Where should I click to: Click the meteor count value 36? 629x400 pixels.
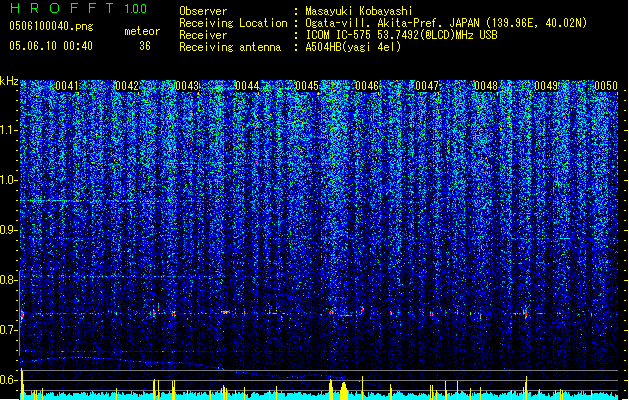145,46
